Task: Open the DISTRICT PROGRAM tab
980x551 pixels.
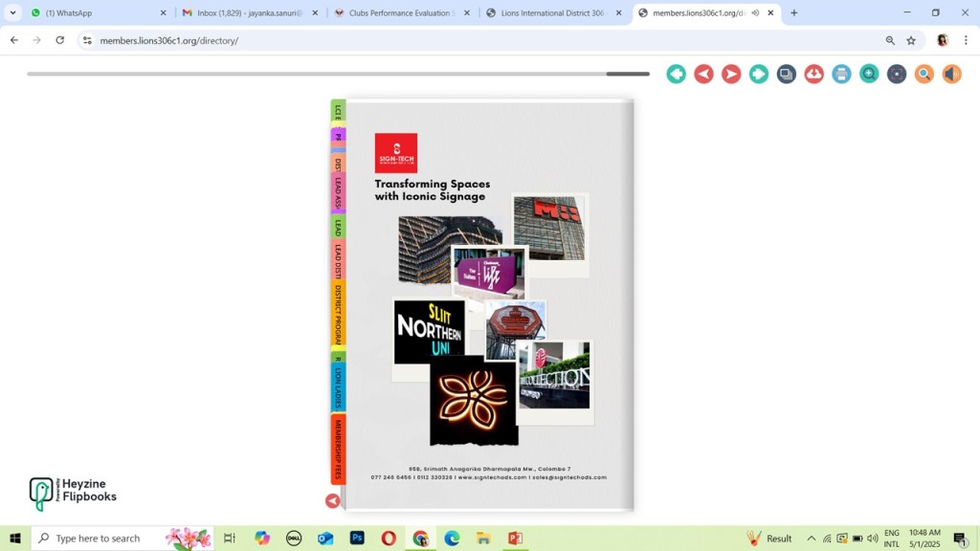Action: [x=338, y=314]
